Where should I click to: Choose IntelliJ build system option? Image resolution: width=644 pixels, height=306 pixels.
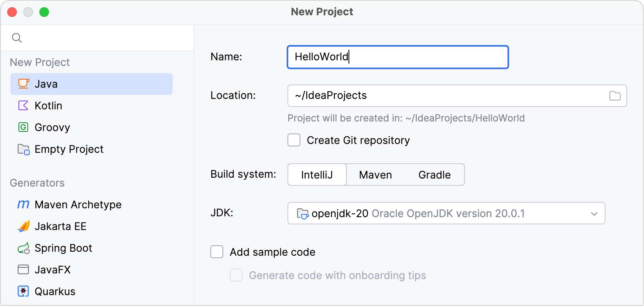(317, 175)
